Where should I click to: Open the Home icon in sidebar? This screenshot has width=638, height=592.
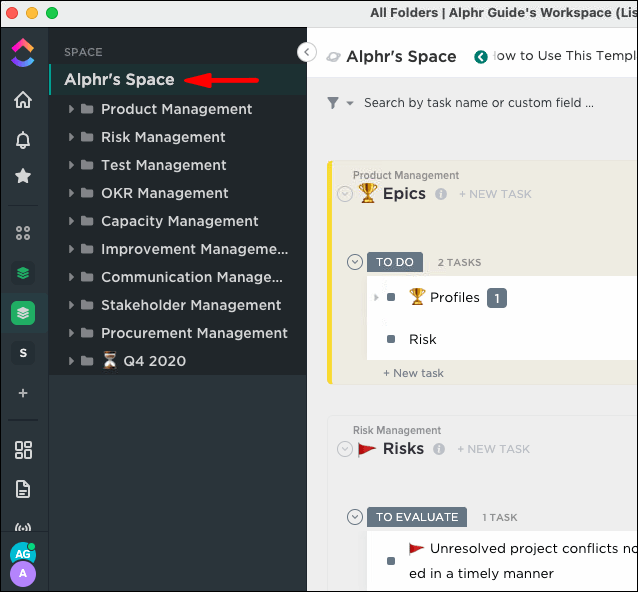point(23,100)
